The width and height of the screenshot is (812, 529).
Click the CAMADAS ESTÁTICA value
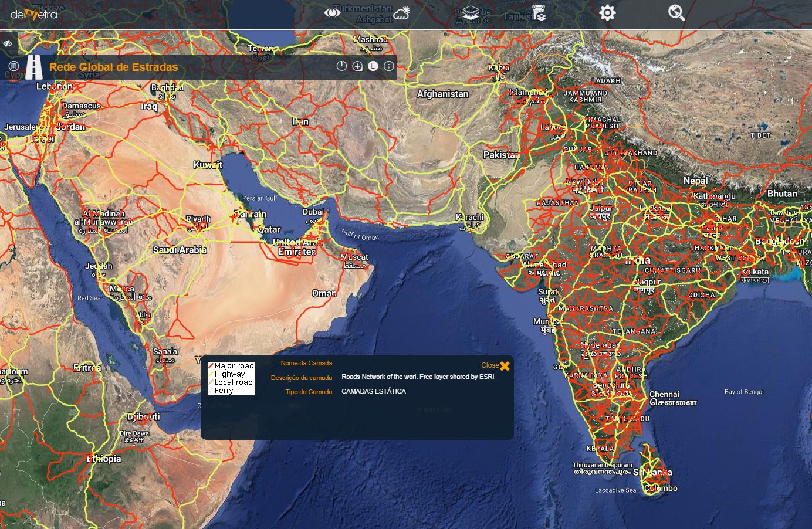(374, 391)
